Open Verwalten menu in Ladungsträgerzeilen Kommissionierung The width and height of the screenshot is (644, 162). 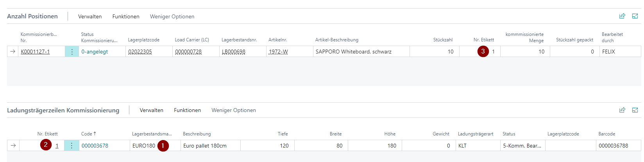click(x=152, y=110)
